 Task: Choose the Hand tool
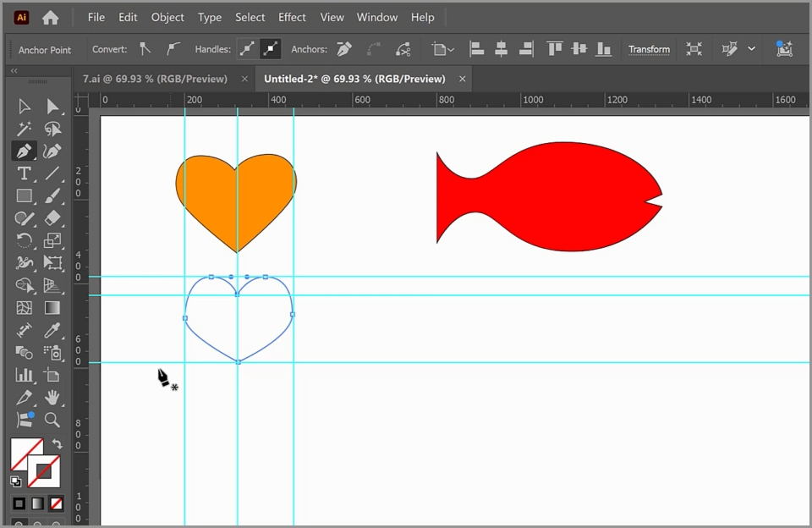[x=52, y=397]
